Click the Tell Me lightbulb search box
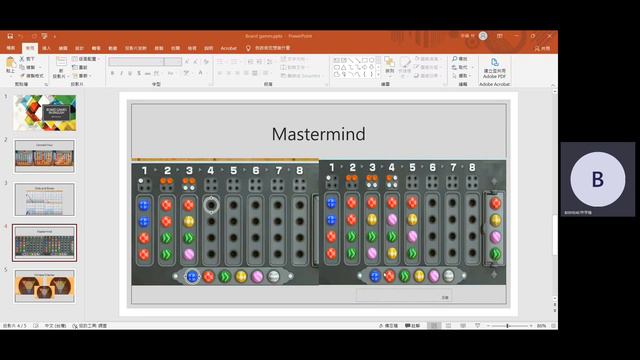 point(269,48)
